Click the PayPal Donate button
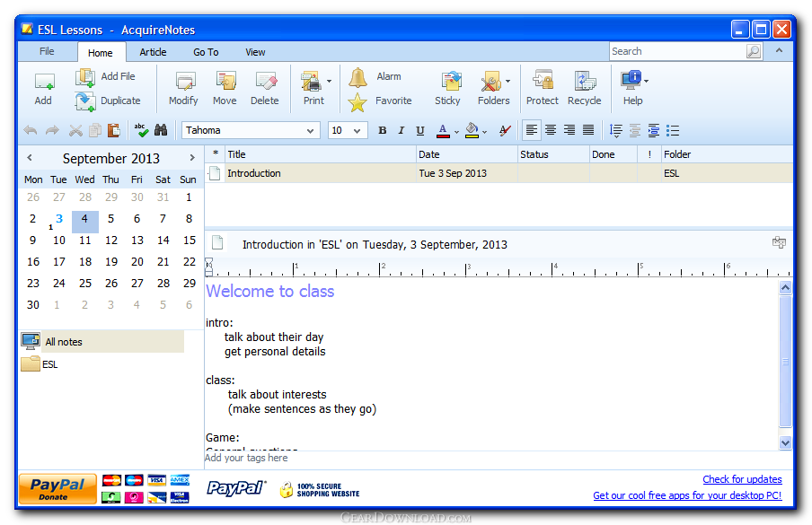The height and width of the screenshot is (525, 812). (57, 488)
